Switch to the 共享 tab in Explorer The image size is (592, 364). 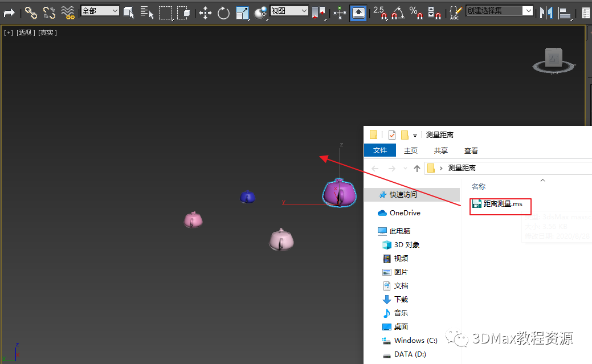point(440,150)
